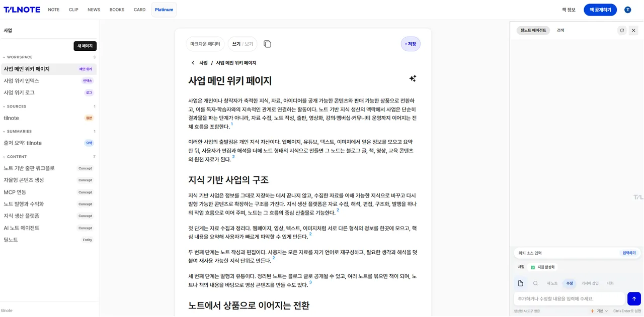
Task: Click the 책 공개하기 button
Action: (x=600, y=10)
